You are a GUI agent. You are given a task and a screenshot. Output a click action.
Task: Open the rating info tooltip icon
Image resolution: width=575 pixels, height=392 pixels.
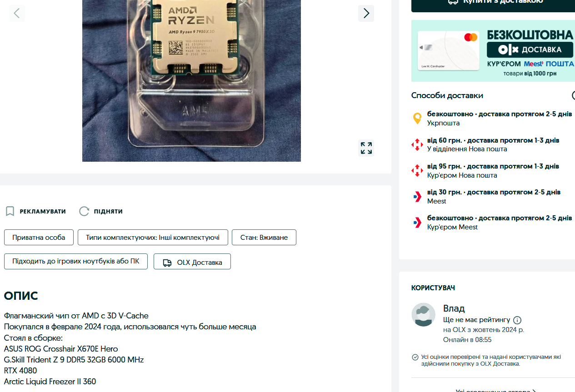click(x=517, y=320)
